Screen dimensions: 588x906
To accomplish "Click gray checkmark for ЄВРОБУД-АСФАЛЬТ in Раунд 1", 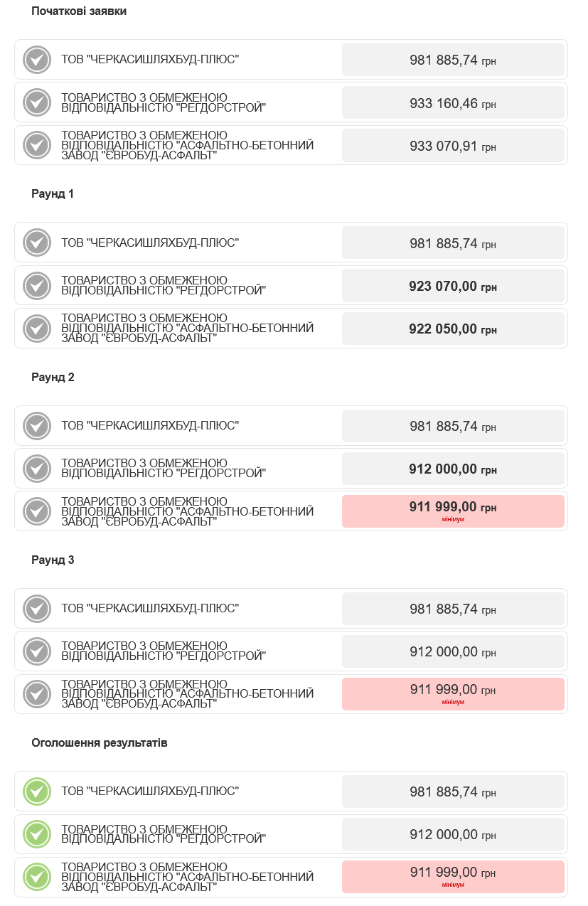I will pos(37,329).
